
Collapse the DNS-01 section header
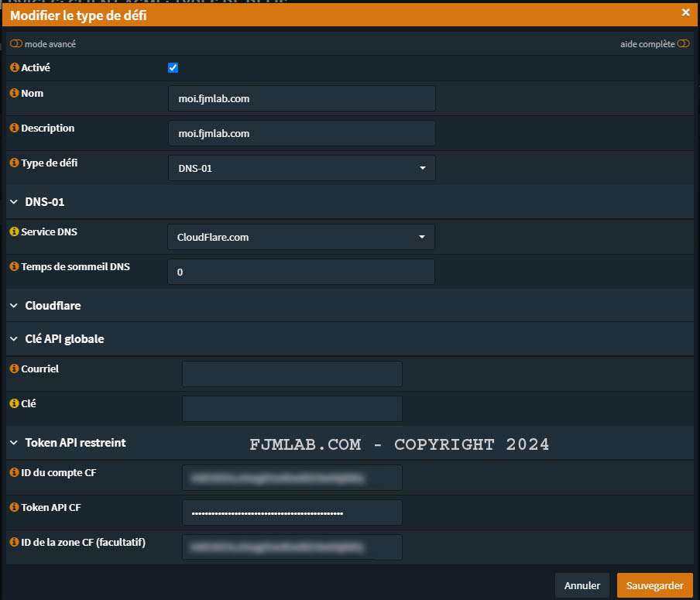[x=14, y=202]
